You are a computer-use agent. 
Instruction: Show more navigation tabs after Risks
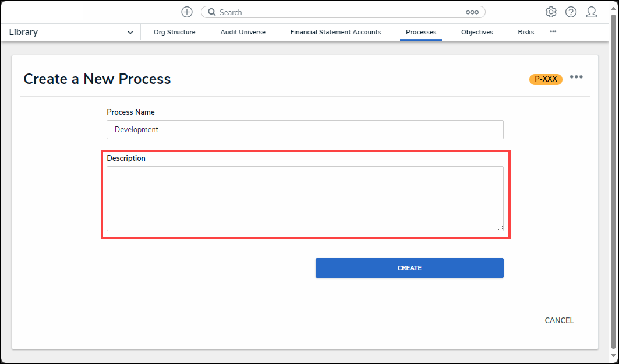click(553, 31)
